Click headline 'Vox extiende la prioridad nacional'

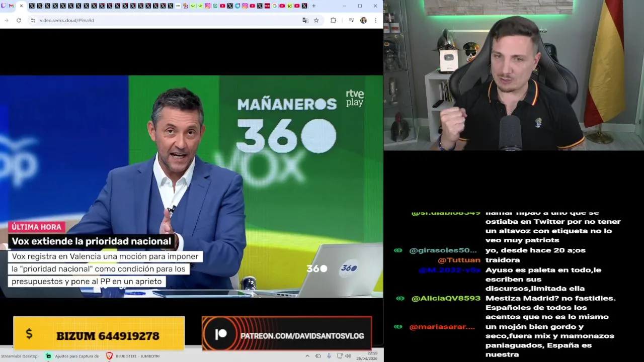point(91,241)
